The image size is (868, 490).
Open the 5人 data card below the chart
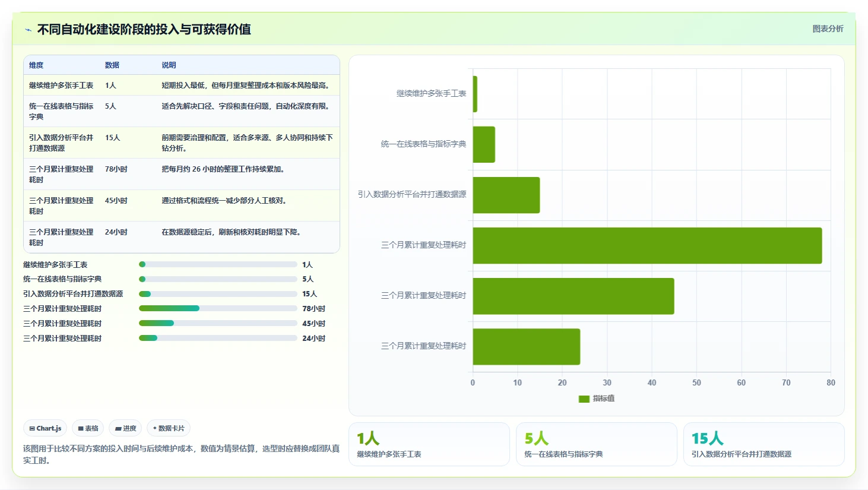(597, 444)
